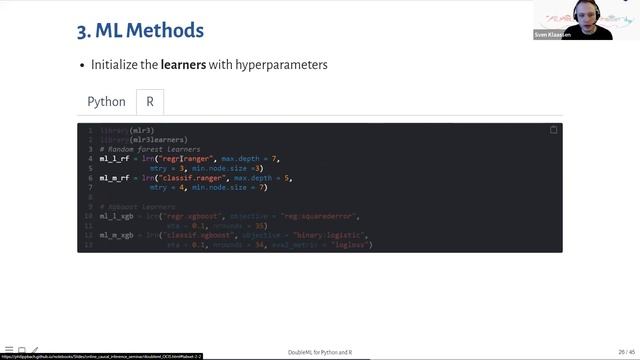Click the "ml_l_rf" variable in code
Screen dimensions: 640x360
[x=114, y=158]
